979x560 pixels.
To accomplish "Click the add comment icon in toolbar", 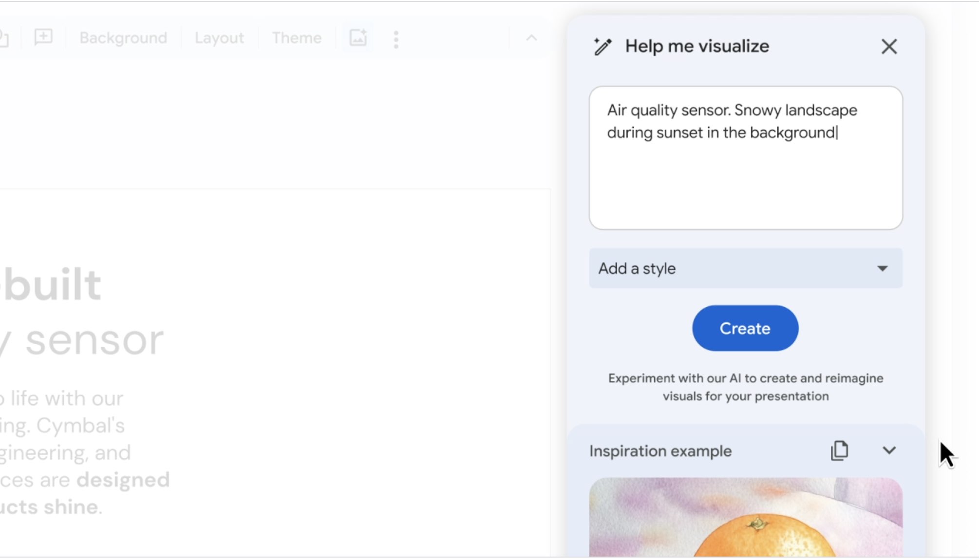I will (43, 37).
